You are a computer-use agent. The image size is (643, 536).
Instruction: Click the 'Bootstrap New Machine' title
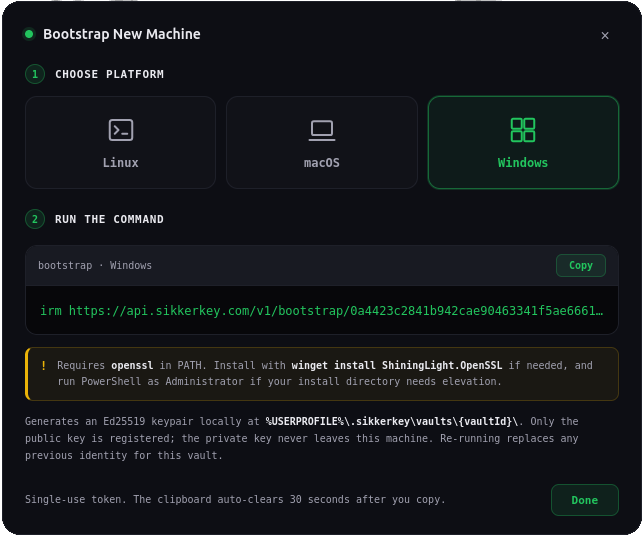click(x=122, y=34)
